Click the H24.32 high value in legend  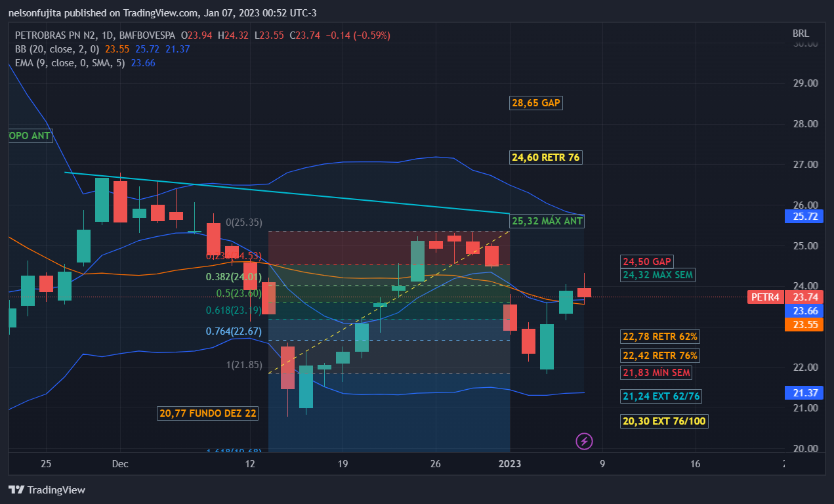(233, 35)
